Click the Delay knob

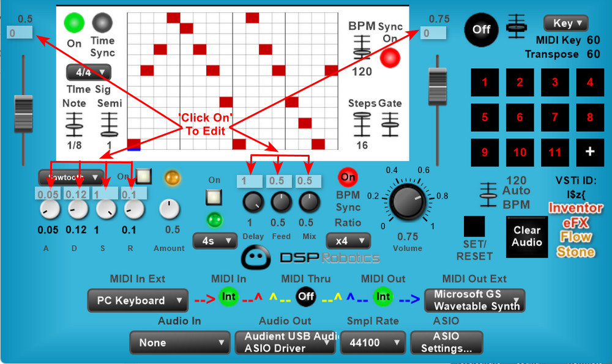click(252, 202)
